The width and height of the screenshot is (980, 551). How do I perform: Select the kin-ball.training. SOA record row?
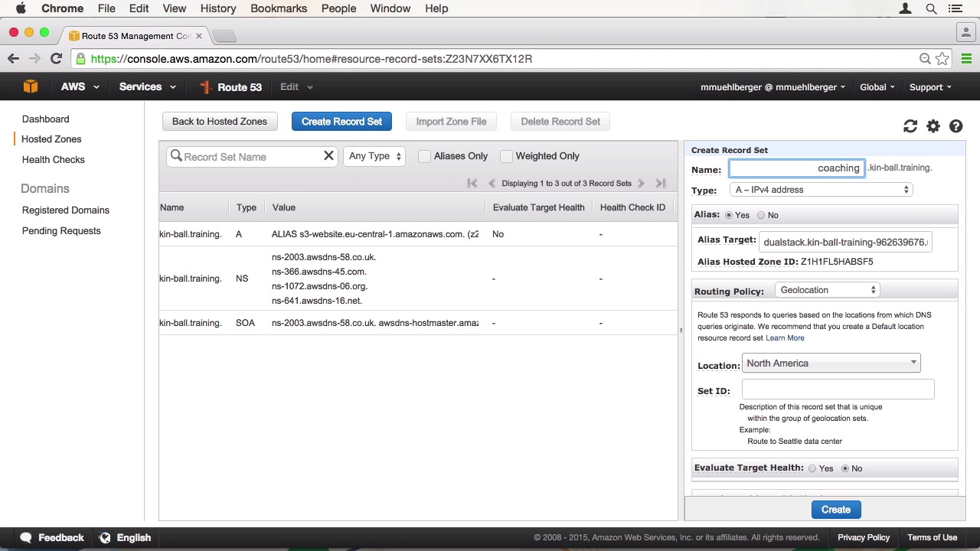pos(419,323)
